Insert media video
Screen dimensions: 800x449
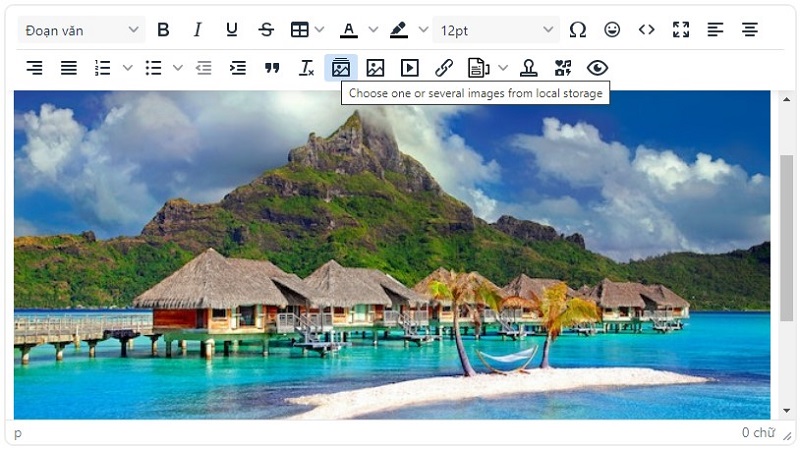[x=410, y=68]
